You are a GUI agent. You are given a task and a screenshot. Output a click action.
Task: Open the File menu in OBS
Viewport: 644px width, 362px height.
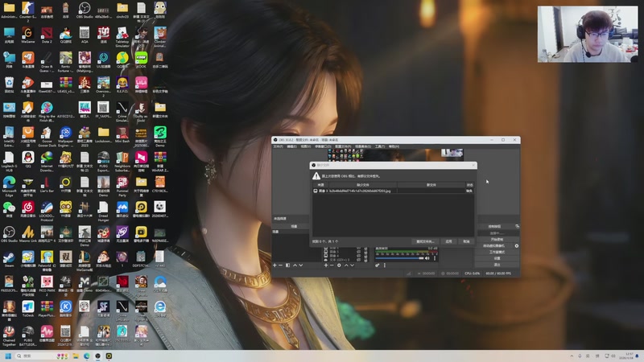click(278, 146)
